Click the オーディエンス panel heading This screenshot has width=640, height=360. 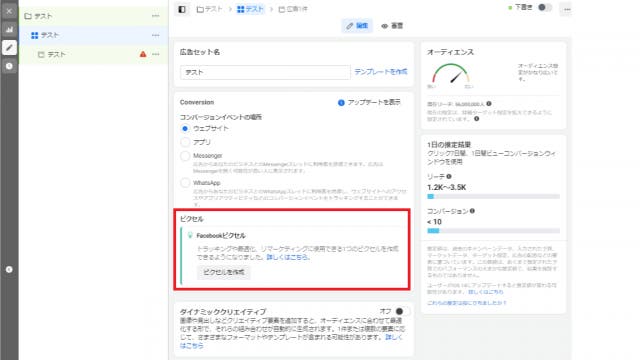click(451, 52)
